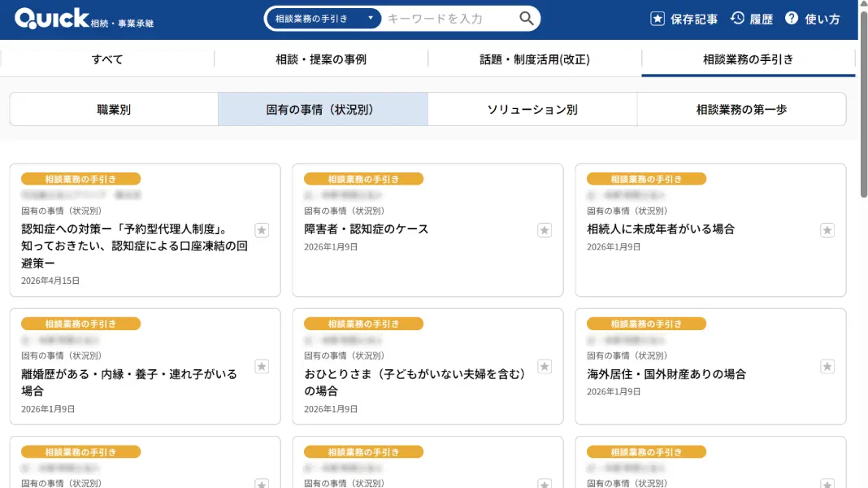The height and width of the screenshot is (488, 868).
Task: Select the ソリューション別 sub-tab
Action: pos(532,109)
